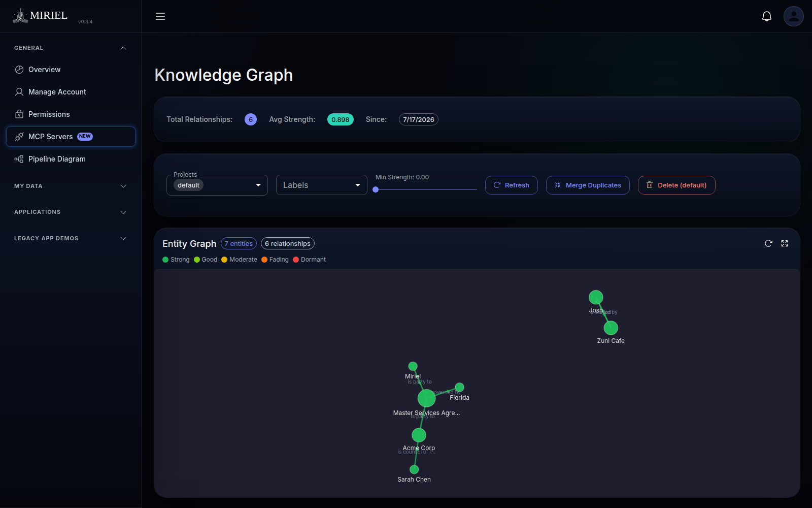Click the Overview pie-chart icon
The image size is (812, 508).
click(19, 70)
